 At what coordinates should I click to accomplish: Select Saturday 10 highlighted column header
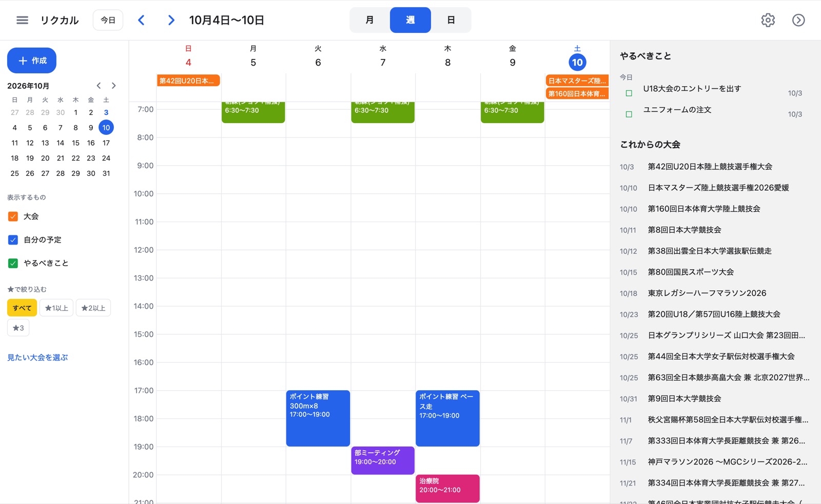577,62
